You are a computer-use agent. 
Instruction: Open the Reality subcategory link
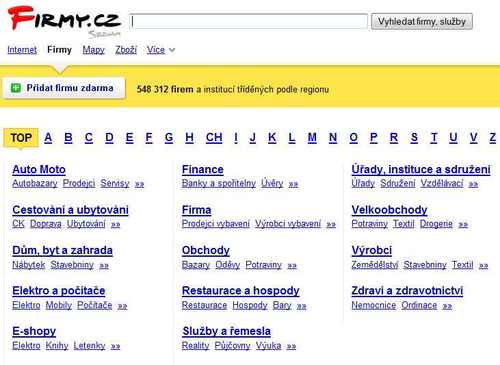pyautogui.click(x=196, y=346)
